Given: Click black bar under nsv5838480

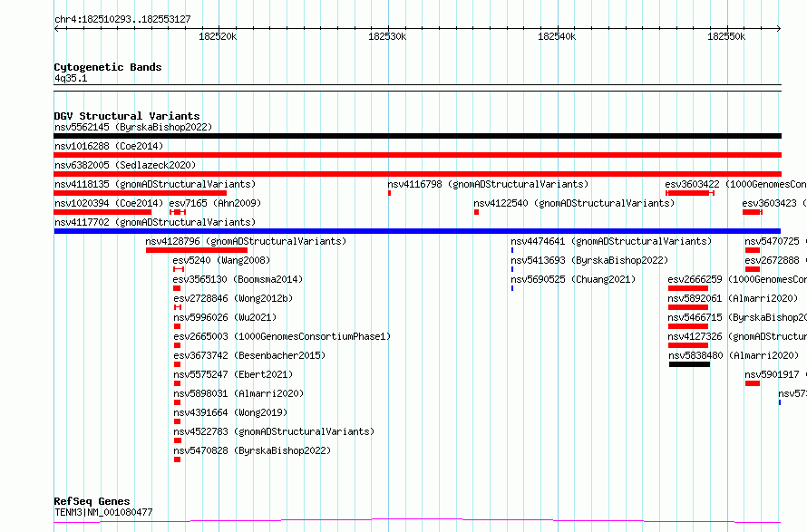Looking at the screenshot, I should pyautogui.click(x=690, y=364).
